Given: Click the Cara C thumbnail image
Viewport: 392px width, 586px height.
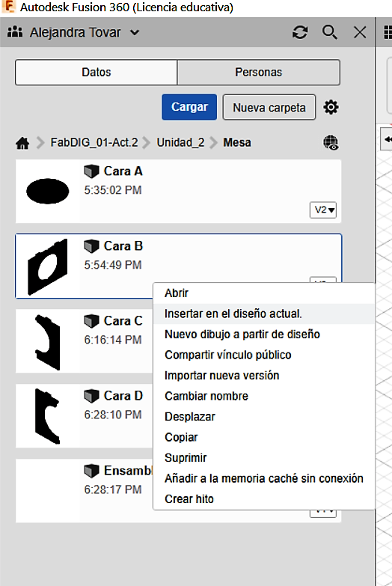Looking at the screenshot, I should pos(47,342).
